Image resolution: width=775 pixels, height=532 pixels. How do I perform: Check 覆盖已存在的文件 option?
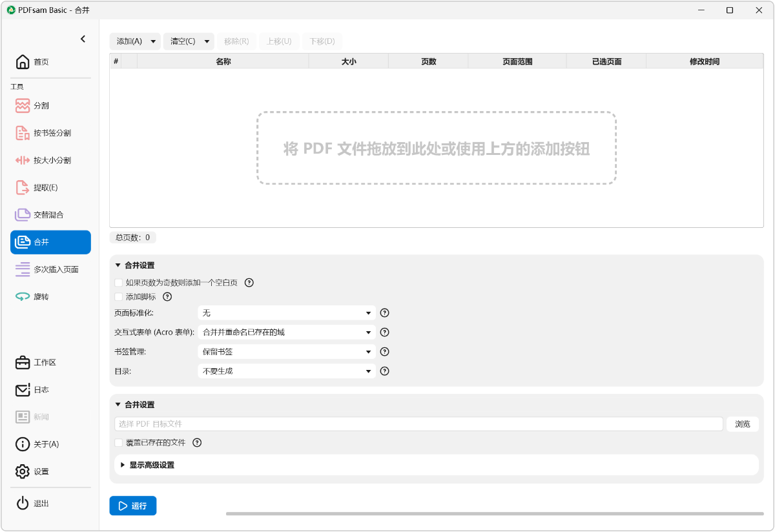[118, 443]
